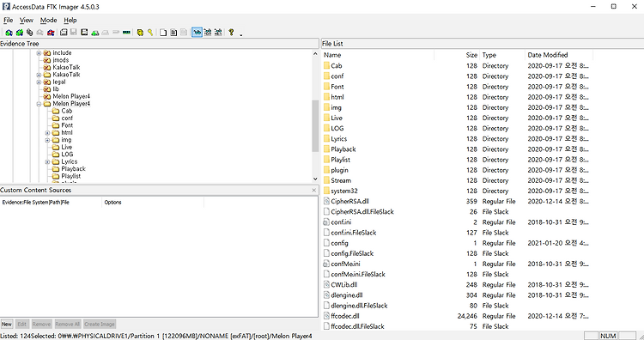Click the Add All Attached Devices icon
Screen dimensions: 644x340
(x=19, y=33)
